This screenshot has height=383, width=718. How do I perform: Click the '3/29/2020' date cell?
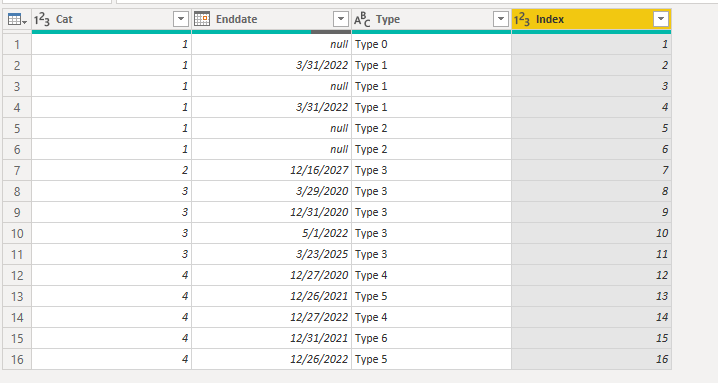pyautogui.click(x=272, y=192)
